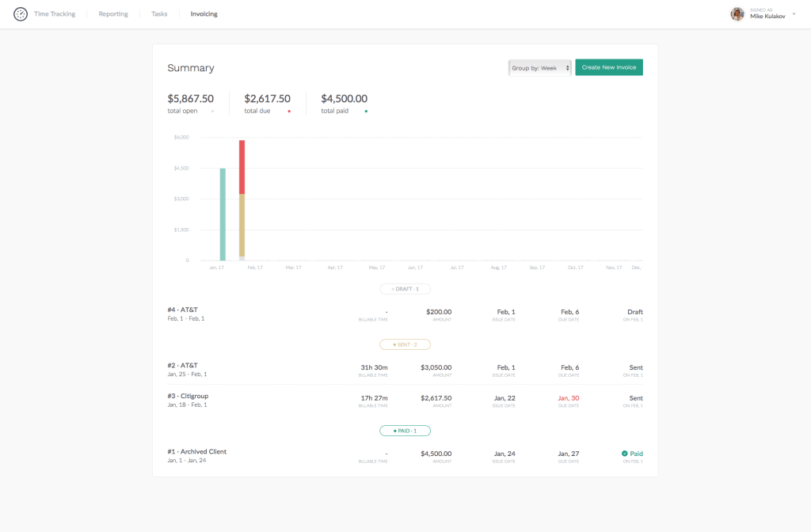Expand the account menu beside Mike Kulakov
Viewport: 811px width, 532px height.
coord(794,13)
